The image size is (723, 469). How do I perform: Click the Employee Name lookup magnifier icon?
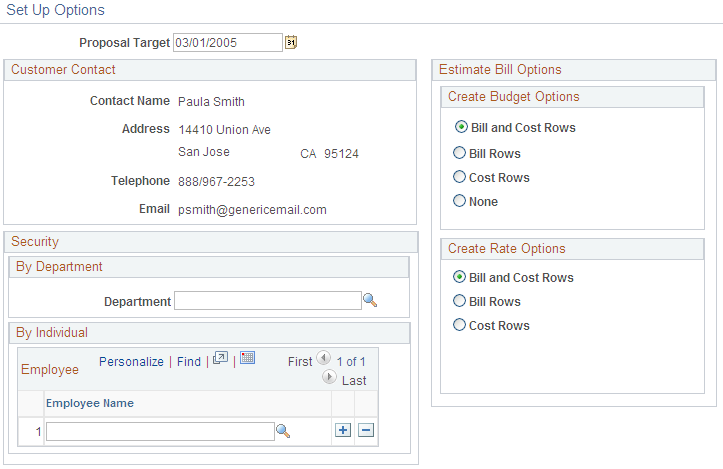(x=283, y=431)
